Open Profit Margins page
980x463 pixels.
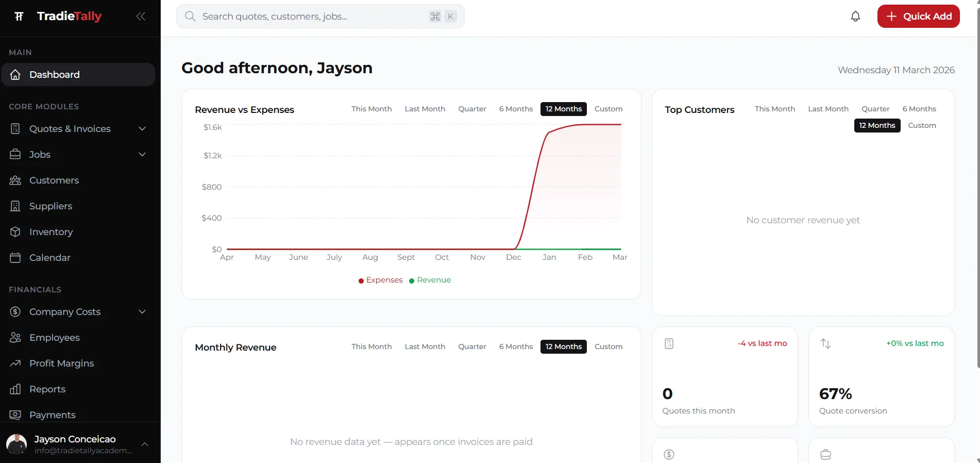pyautogui.click(x=78, y=363)
